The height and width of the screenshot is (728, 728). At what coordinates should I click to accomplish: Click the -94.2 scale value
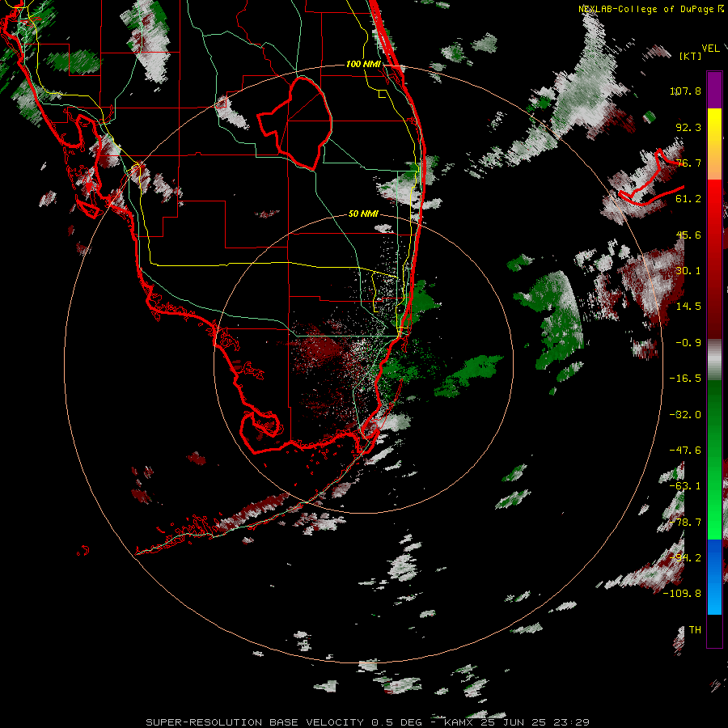[685, 557]
